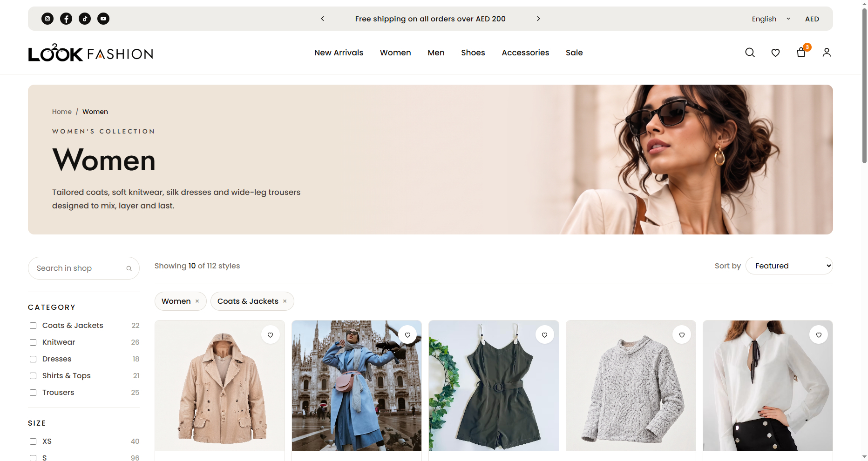The image size is (868, 461).
Task: Show next announcement with right arrow
Action: [538, 19]
